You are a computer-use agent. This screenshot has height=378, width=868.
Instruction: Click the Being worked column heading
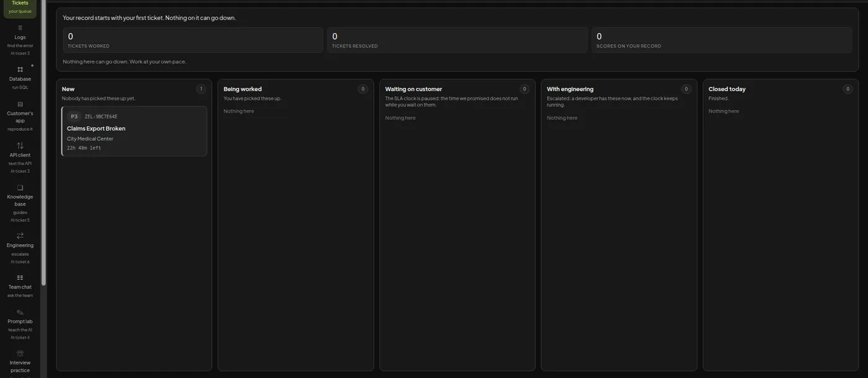(x=242, y=89)
